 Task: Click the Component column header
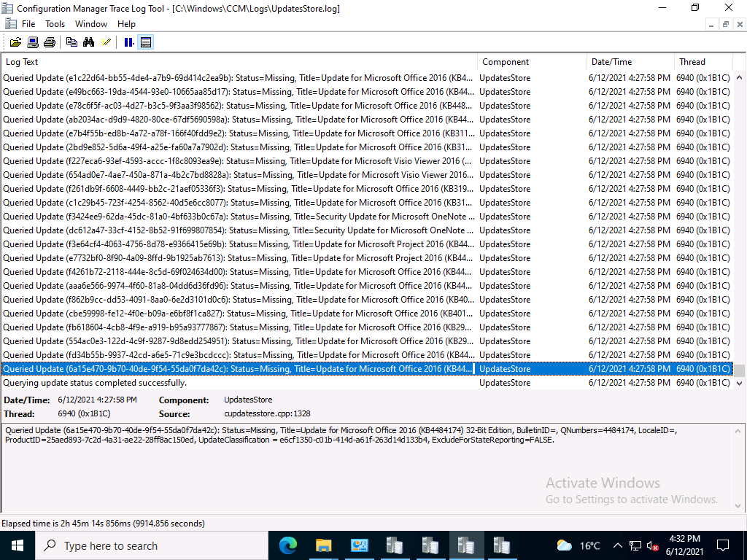click(x=532, y=62)
